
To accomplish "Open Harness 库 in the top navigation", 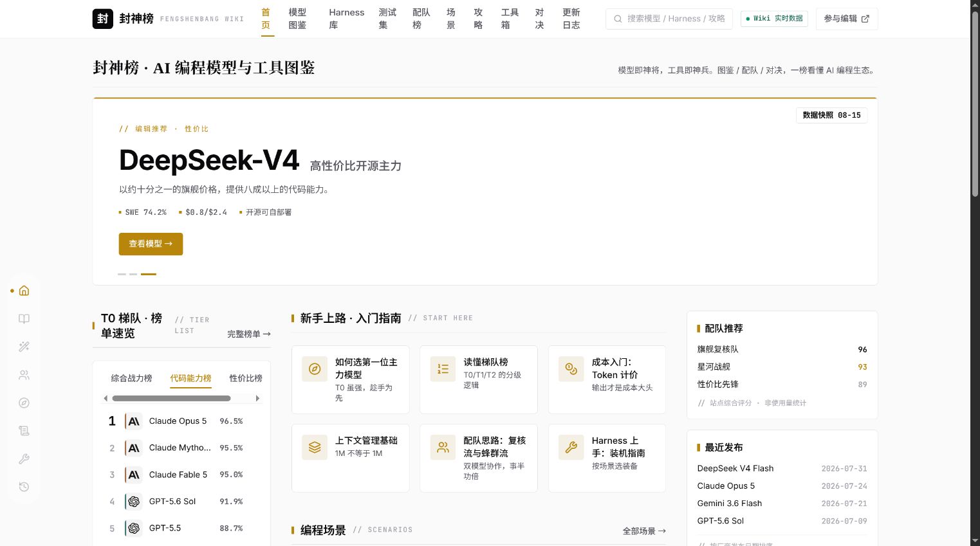I will coord(347,19).
